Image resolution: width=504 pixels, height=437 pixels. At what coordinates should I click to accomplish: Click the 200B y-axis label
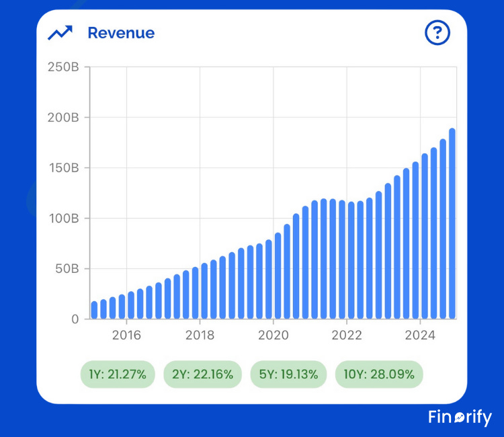click(63, 118)
